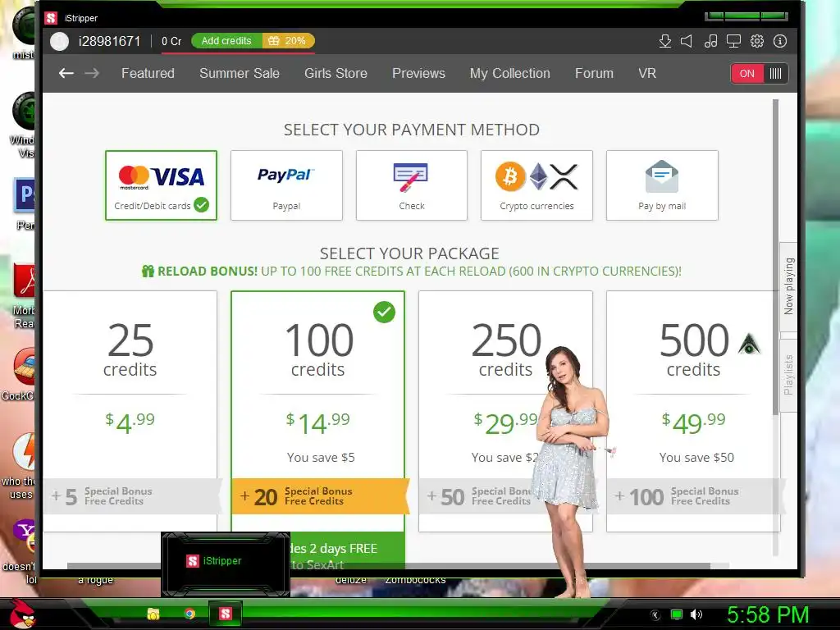Click the green progress bar in title bar
The height and width of the screenshot is (630, 840).
(x=746, y=16)
